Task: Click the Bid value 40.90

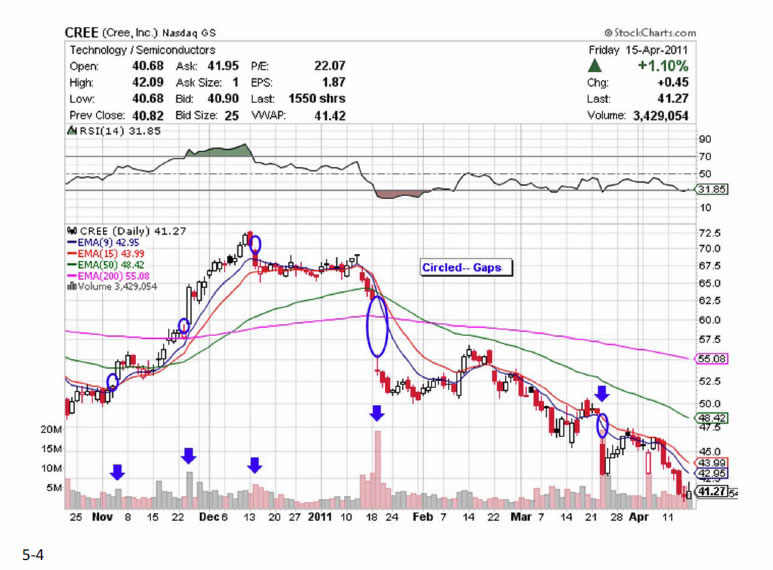Action: [223, 99]
